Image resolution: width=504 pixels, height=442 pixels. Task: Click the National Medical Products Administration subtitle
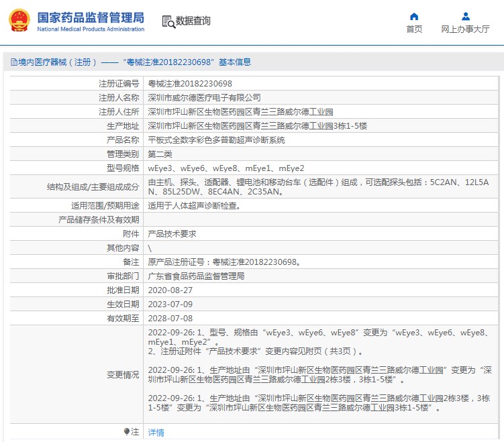90,30
